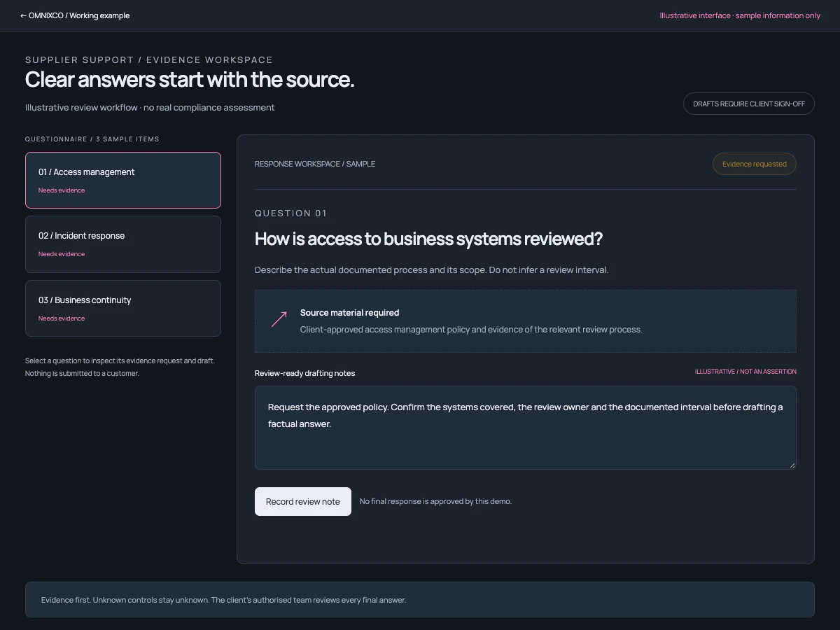This screenshot has width=840, height=630.
Task: Click 'Response workspace / sample' header
Action: tap(315, 164)
